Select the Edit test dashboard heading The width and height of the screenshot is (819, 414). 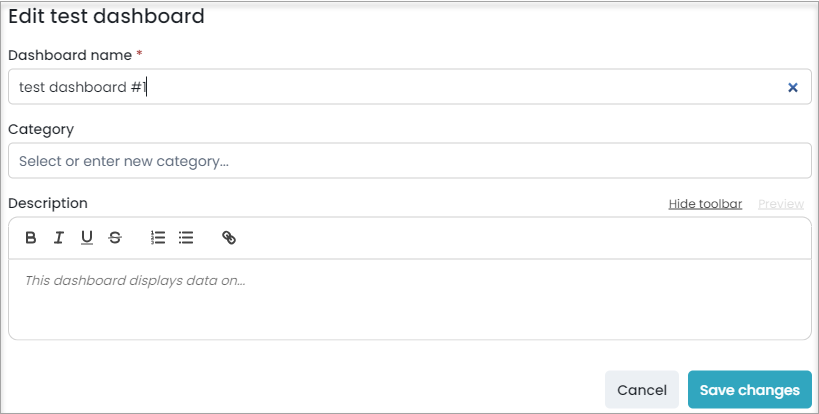coord(106,16)
